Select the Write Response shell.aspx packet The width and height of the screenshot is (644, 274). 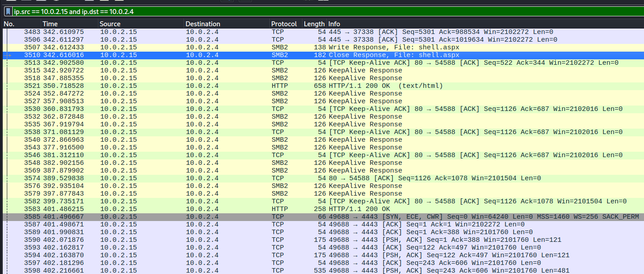[x=323, y=48]
